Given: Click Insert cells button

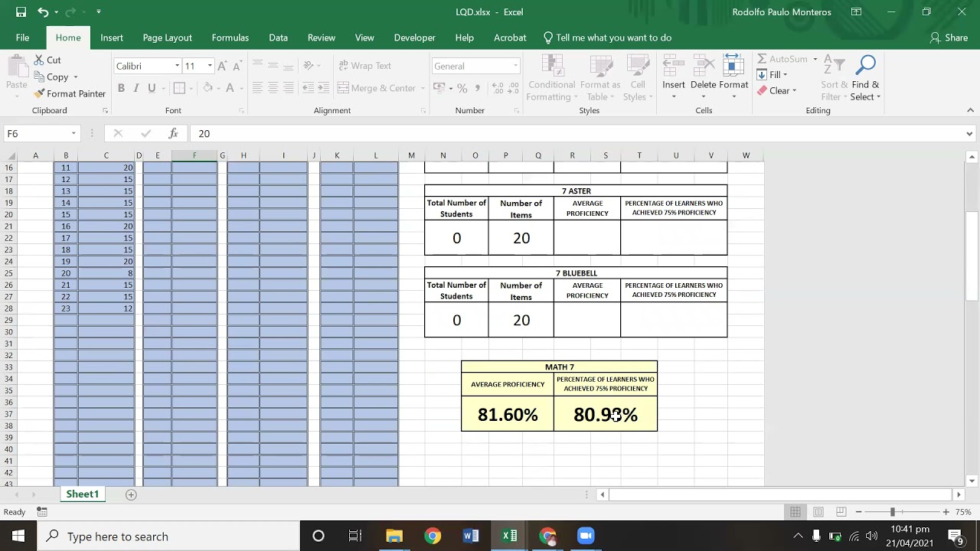Looking at the screenshot, I should pos(674,78).
